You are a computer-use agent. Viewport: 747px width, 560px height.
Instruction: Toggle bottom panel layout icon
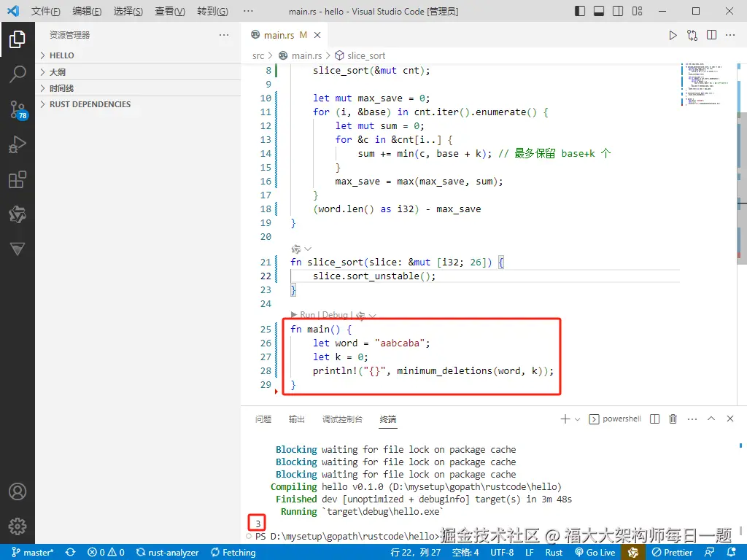pos(599,11)
